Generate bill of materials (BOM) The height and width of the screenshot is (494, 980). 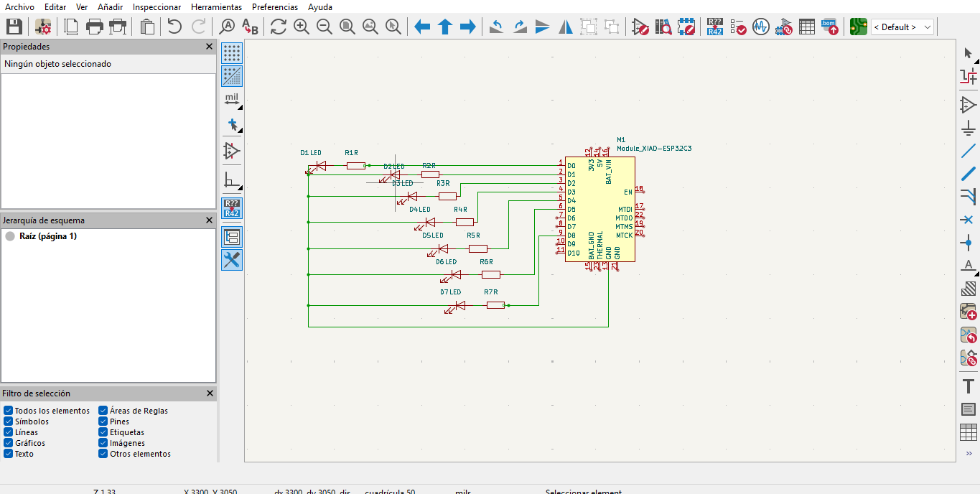point(830,27)
